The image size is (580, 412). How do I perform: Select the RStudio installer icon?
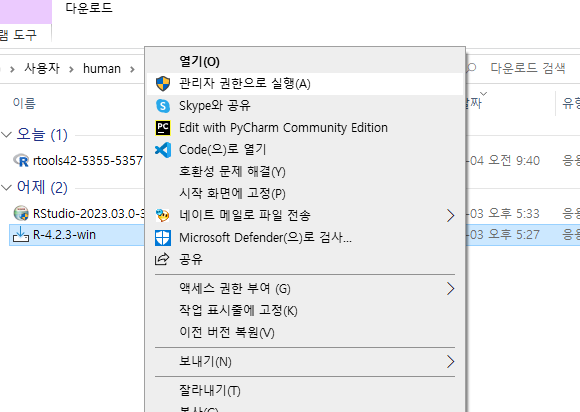point(21,213)
